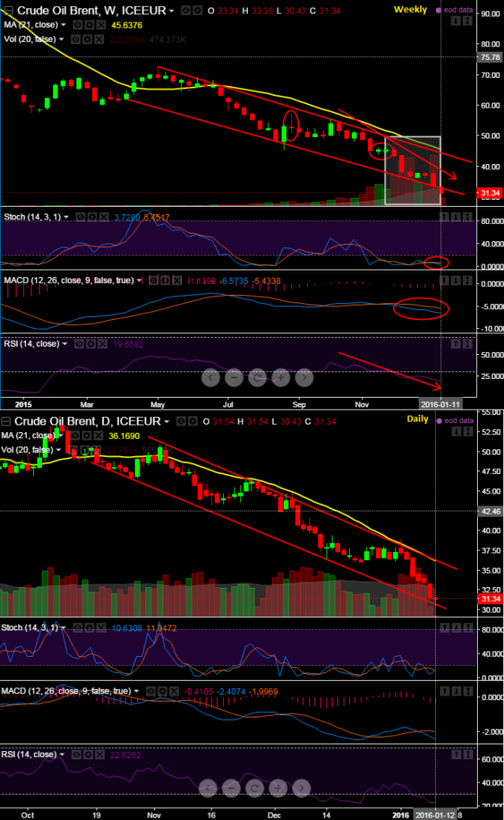Screen dimensions: 504x820
Task: Zoom in weekly chart with plus button
Action: point(281,377)
